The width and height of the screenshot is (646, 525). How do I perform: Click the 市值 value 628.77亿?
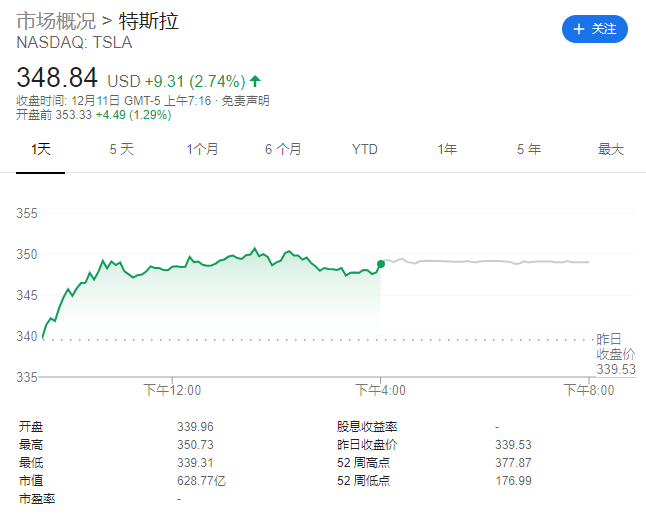(x=201, y=481)
